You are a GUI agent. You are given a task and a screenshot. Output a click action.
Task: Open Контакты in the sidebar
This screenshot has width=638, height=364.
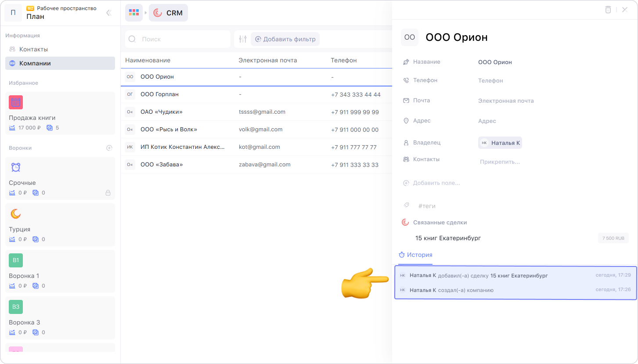[33, 49]
